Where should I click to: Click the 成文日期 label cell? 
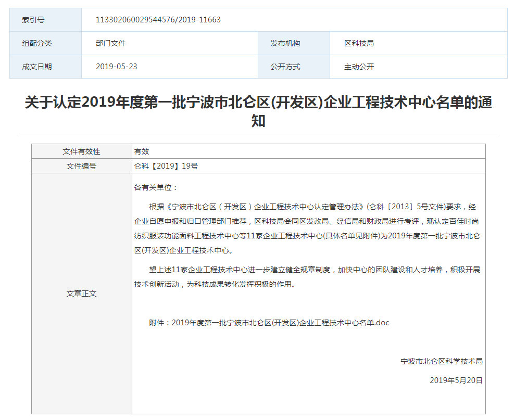tap(37, 67)
